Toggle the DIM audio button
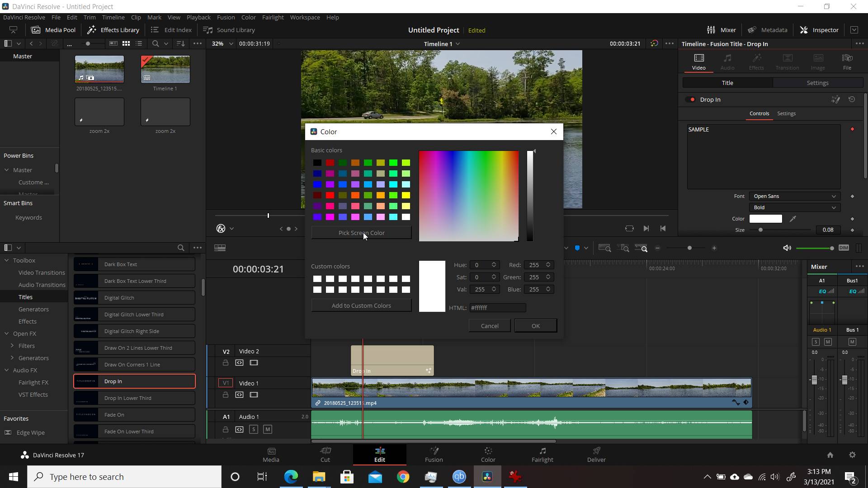Screen dimensions: 868x488 [844, 248]
